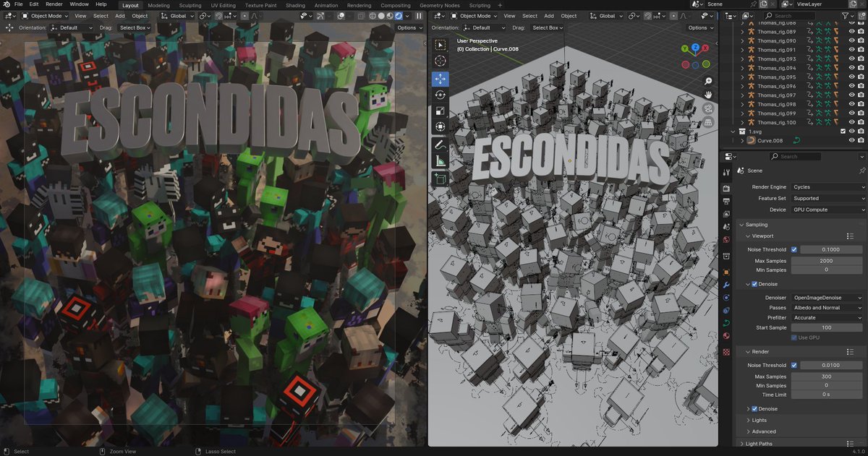Switch to the Animation workspace tab

click(x=326, y=4)
